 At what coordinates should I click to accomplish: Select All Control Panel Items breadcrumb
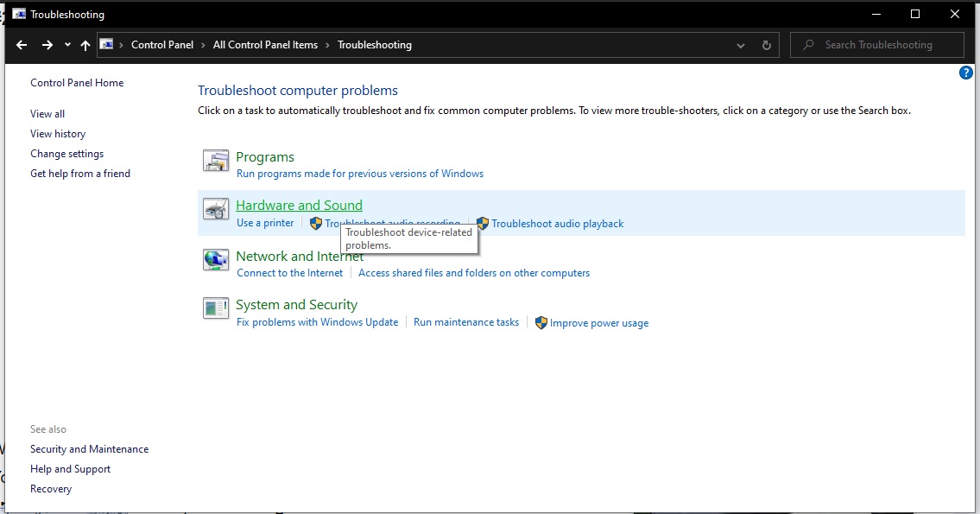pyautogui.click(x=265, y=45)
